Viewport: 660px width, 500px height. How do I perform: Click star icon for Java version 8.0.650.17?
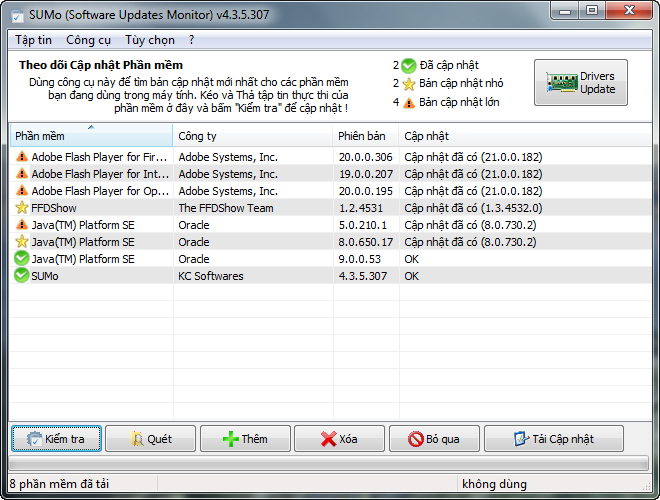coord(21,242)
